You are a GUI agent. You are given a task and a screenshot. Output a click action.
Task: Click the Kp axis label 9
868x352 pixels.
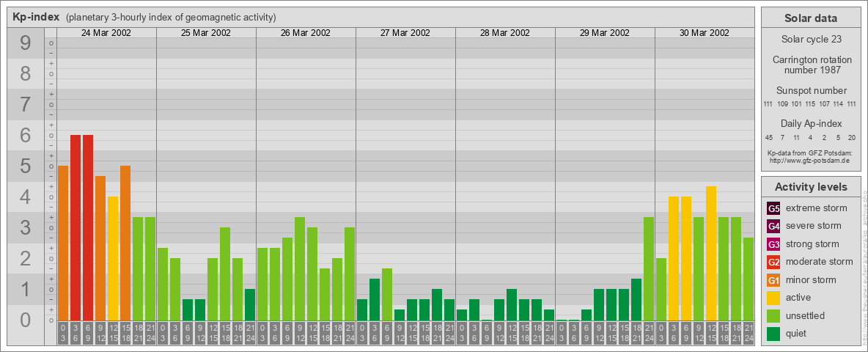26,43
